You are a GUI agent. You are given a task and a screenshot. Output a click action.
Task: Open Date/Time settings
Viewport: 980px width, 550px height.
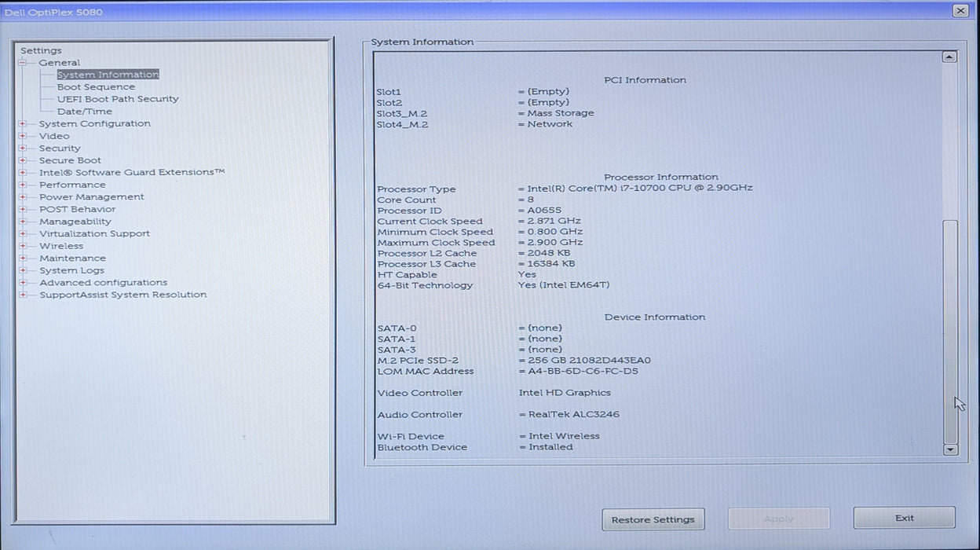pyautogui.click(x=85, y=112)
